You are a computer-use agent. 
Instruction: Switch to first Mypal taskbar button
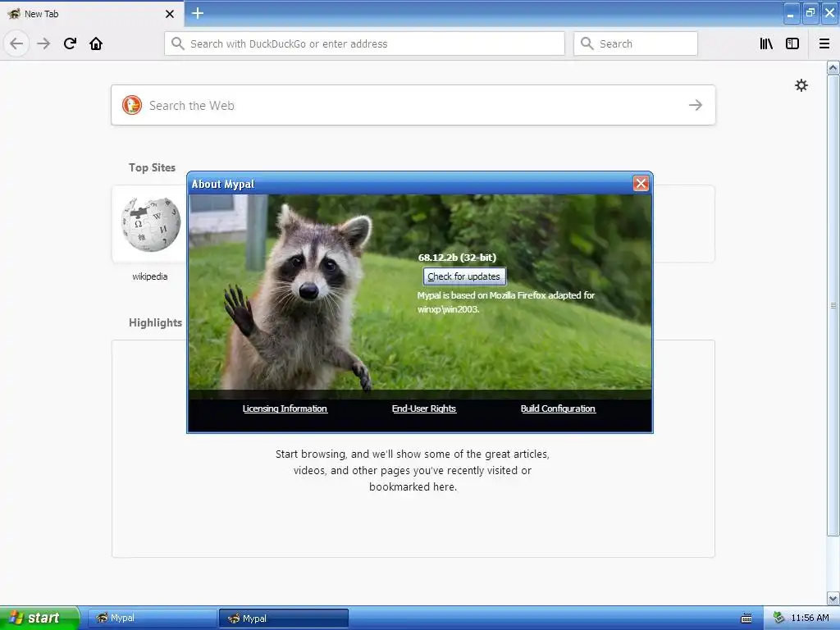pos(152,618)
